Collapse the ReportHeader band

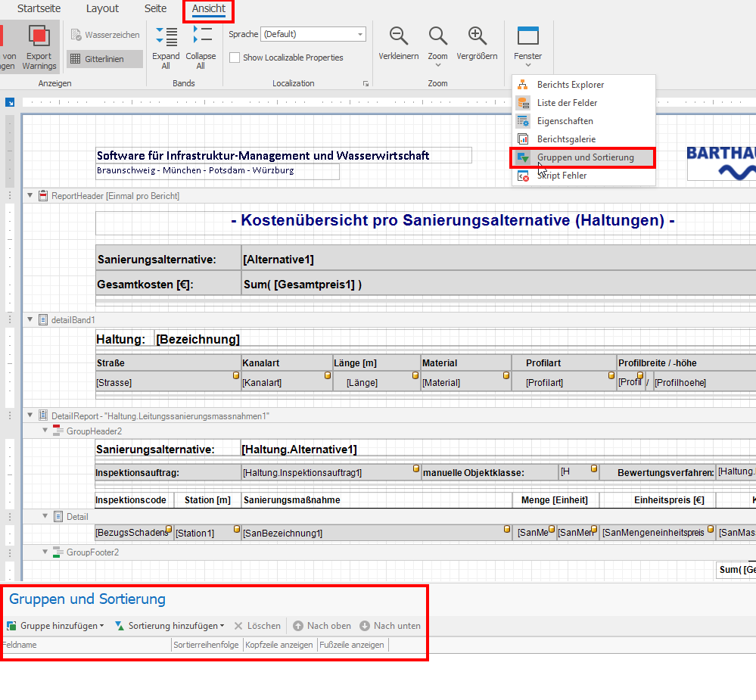[x=30, y=196]
